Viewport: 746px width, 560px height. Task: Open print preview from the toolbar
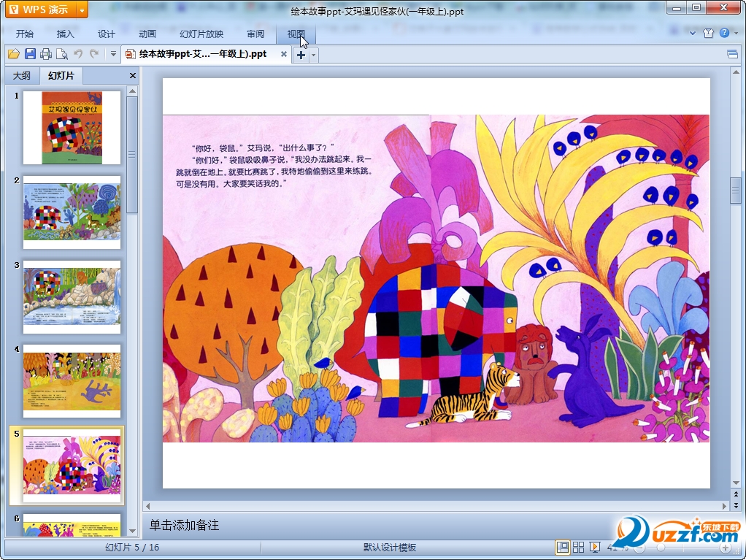point(62,54)
